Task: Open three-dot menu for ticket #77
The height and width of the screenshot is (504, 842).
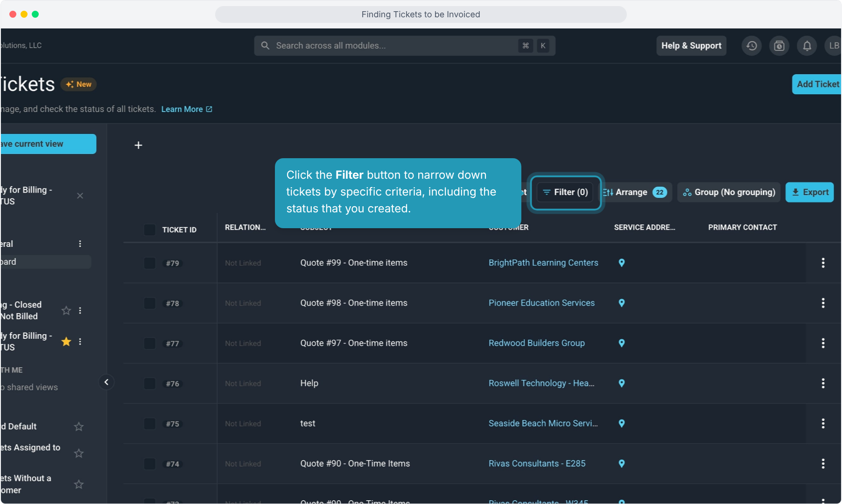Action: [x=823, y=343]
